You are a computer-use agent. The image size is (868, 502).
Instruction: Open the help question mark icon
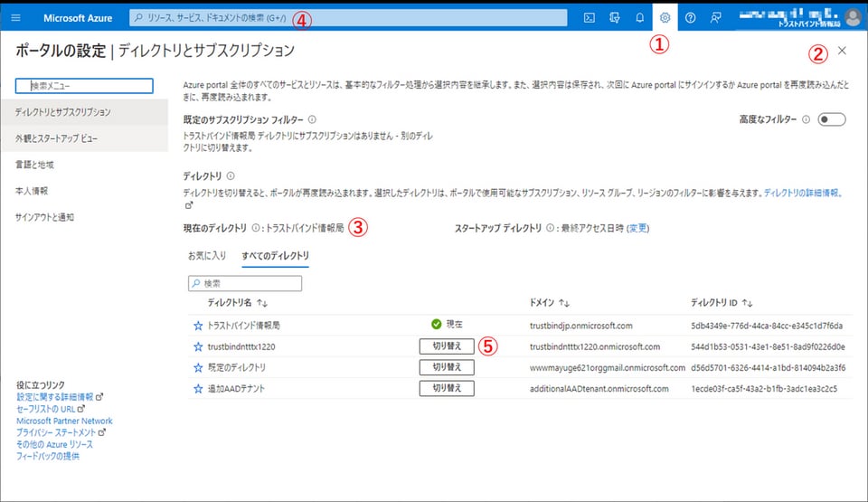click(x=690, y=18)
